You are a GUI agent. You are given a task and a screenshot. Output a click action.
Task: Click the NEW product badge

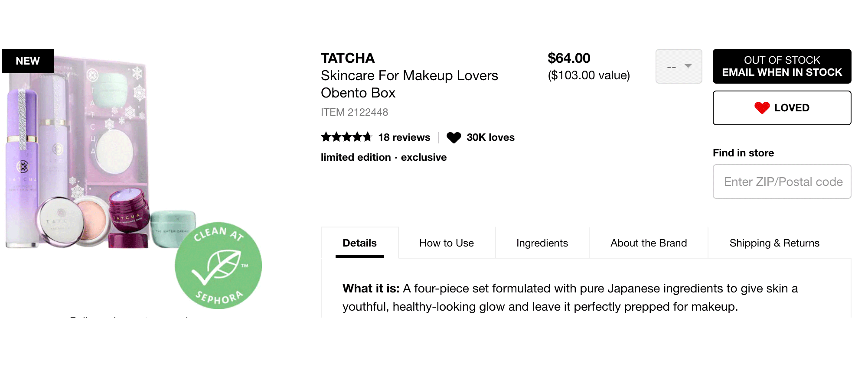point(28,61)
